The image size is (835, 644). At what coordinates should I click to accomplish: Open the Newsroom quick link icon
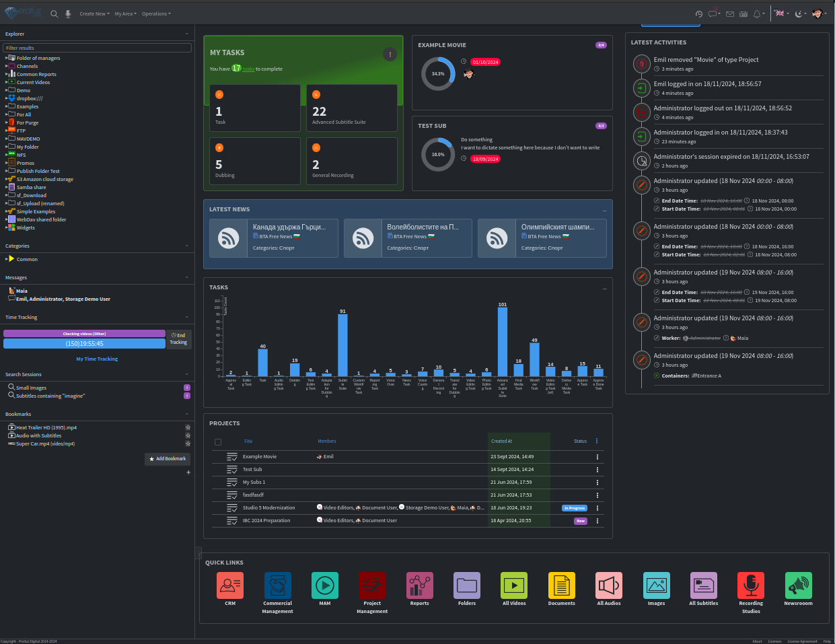[x=798, y=585]
